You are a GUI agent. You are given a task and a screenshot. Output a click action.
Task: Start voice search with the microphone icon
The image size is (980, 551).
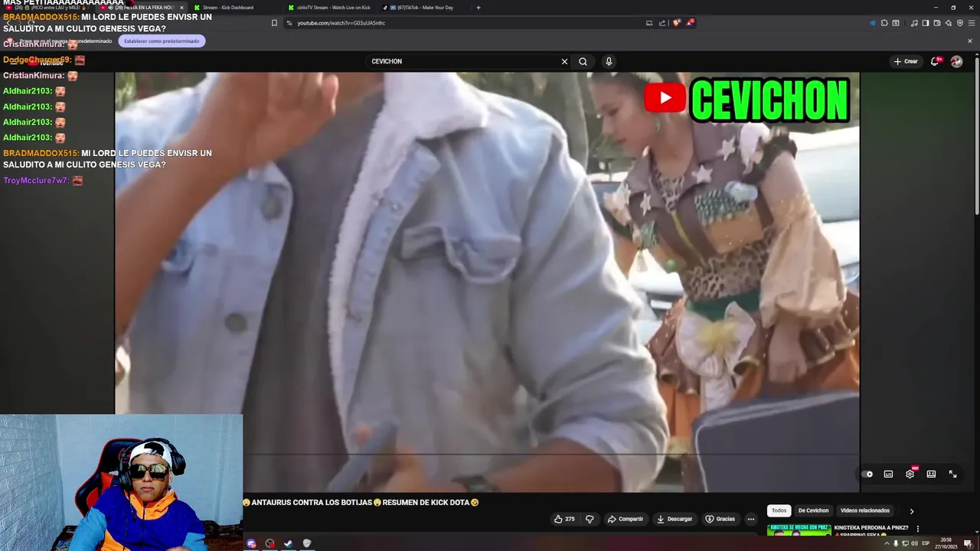[609, 61]
